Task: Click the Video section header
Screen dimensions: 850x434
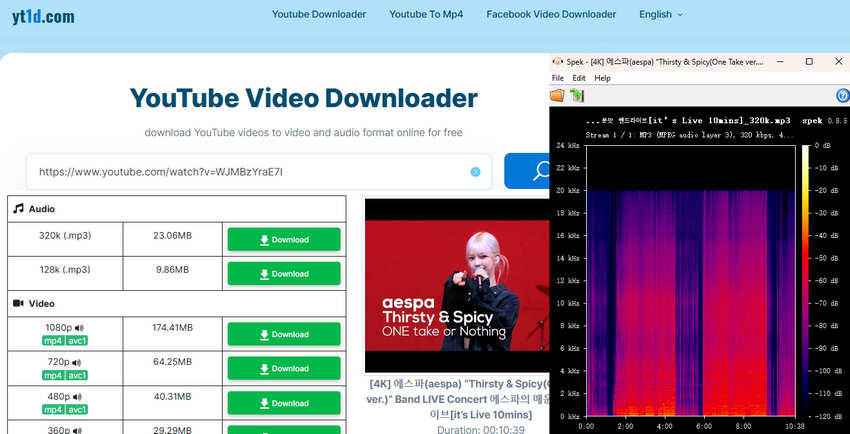Action: pos(177,303)
